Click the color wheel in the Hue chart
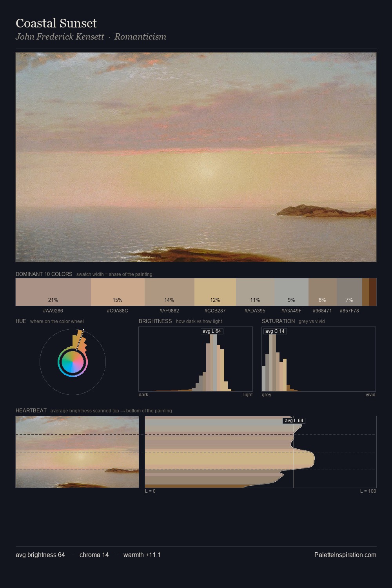This screenshot has height=588, width=392. tap(73, 362)
